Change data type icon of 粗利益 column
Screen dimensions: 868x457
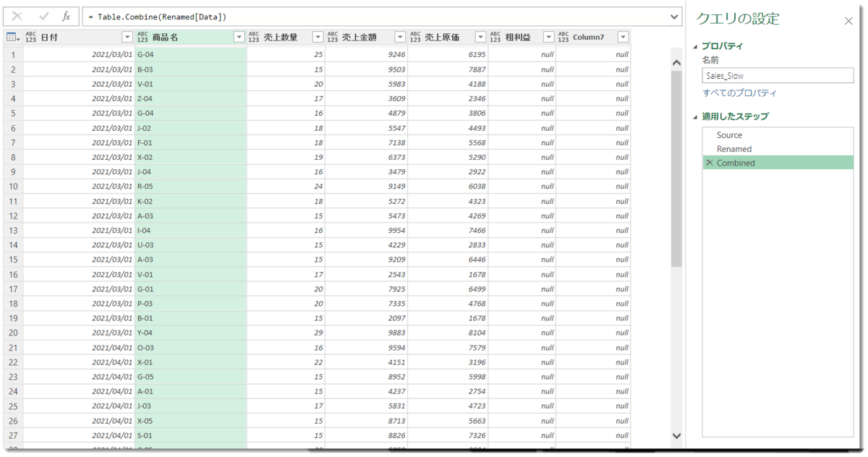[495, 37]
